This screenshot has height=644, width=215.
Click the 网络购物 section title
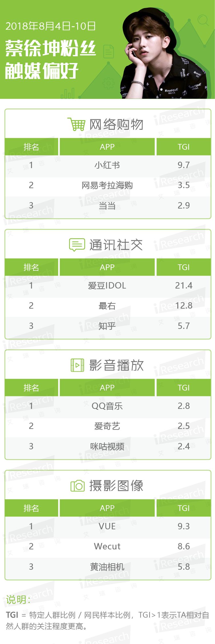click(x=116, y=124)
